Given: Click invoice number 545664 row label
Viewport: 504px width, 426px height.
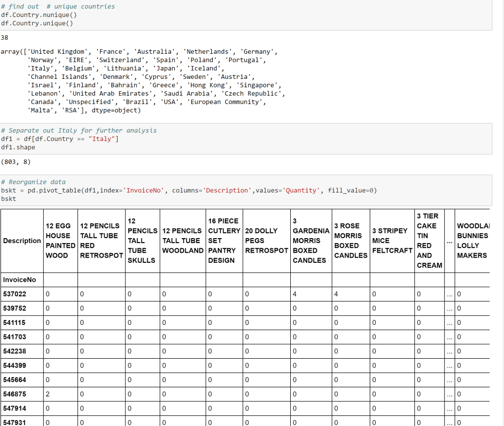Looking at the screenshot, I should [15, 380].
